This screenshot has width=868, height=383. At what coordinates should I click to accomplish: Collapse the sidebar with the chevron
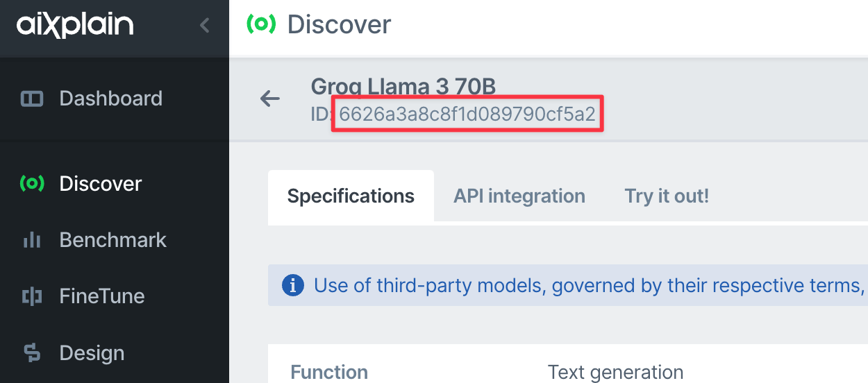pyautogui.click(x=204, y=26)
